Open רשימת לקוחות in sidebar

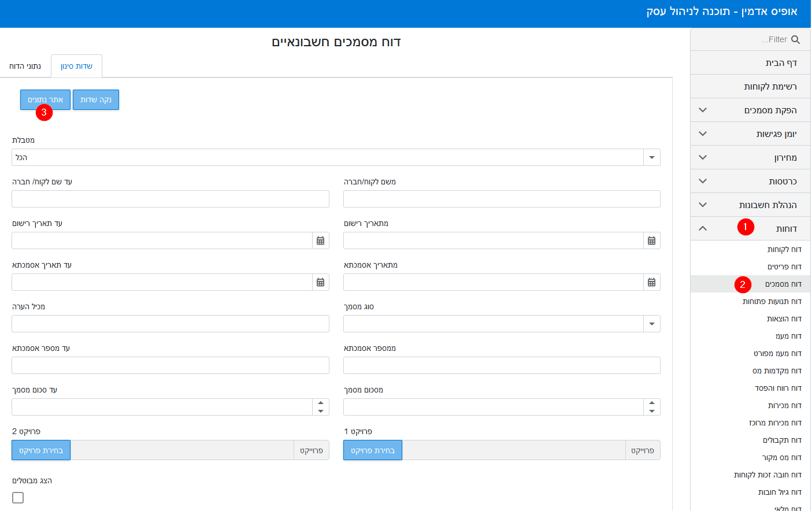[x=750, y=86]
